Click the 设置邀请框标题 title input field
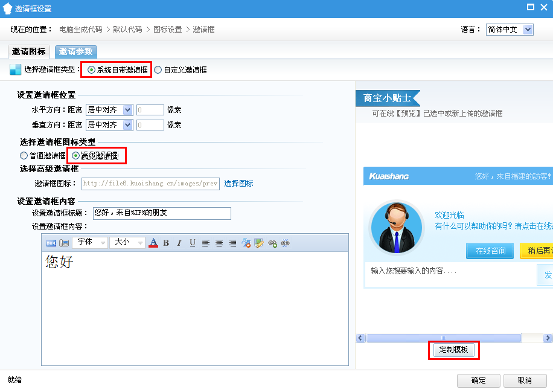This screenshot has width=553, height=392. (x=161, y=213)
